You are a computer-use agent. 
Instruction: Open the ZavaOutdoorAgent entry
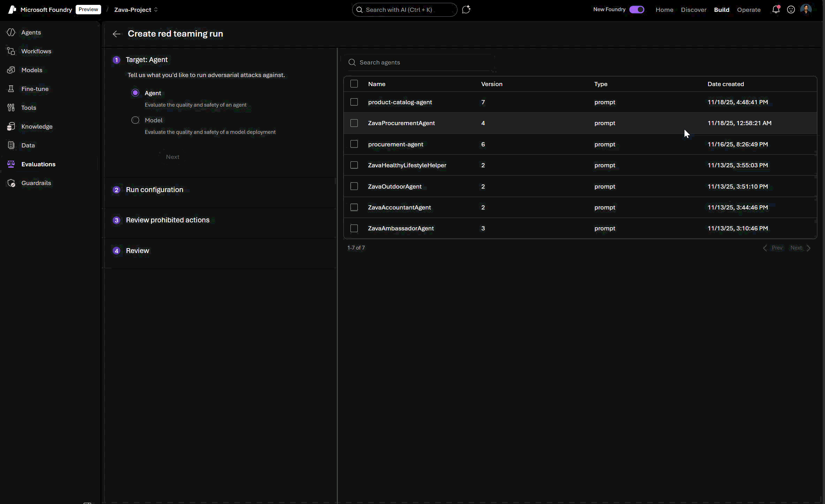pyautogui.click(x=395, y=186)
